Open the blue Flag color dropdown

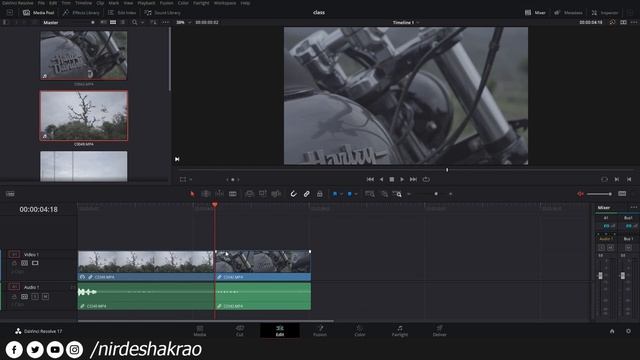341,194
